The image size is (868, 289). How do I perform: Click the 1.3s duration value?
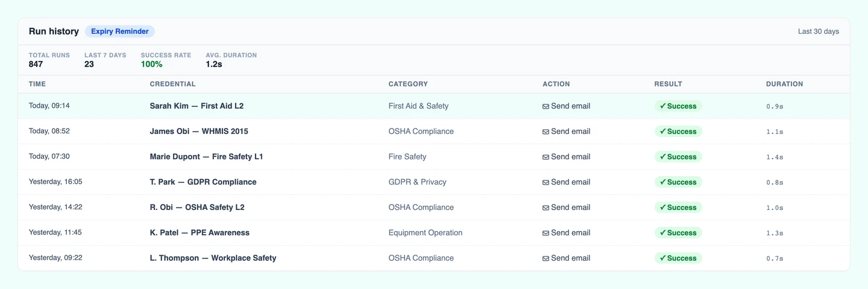[x=775, y=233]
